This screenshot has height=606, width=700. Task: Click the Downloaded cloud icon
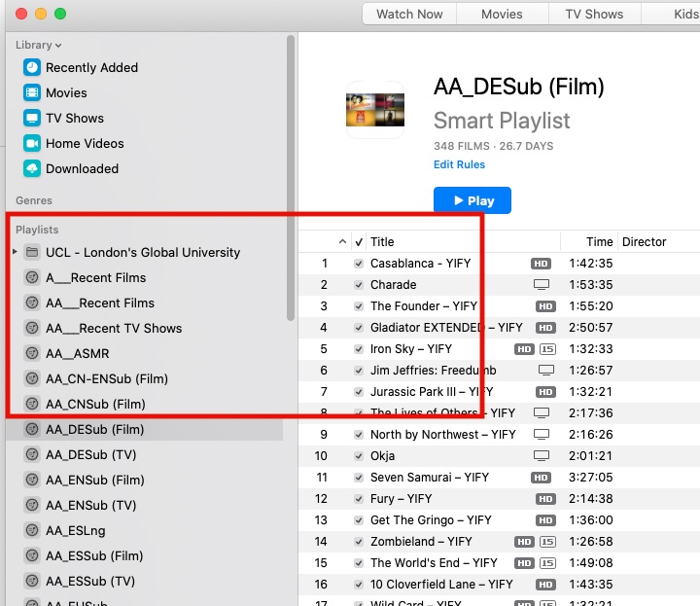click(32, 169)
